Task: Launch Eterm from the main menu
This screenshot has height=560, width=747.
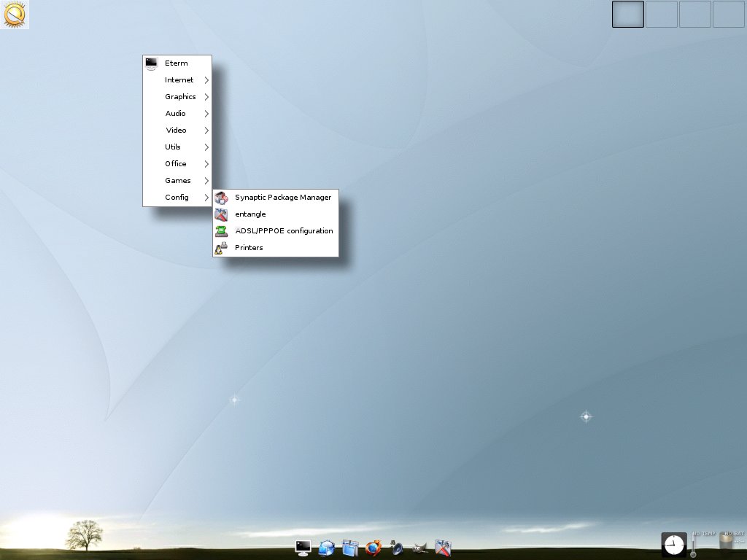Action: pyautogui.click(x=177, y=63)
